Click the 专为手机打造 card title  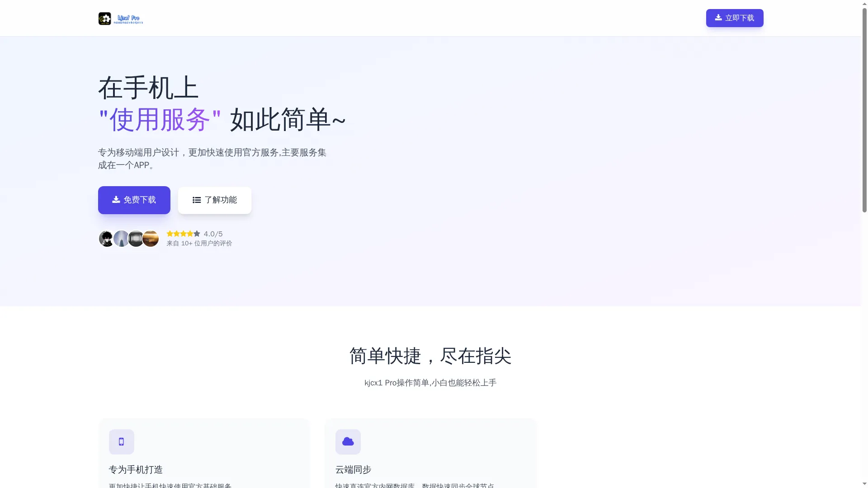point(136,469)
